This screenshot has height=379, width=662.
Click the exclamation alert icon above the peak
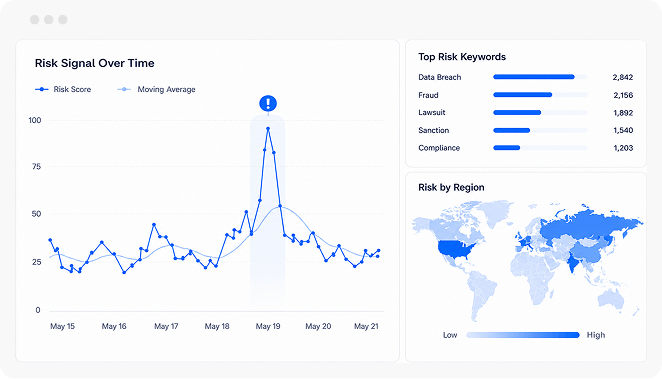pyautogui.click(x=268, y=103)
